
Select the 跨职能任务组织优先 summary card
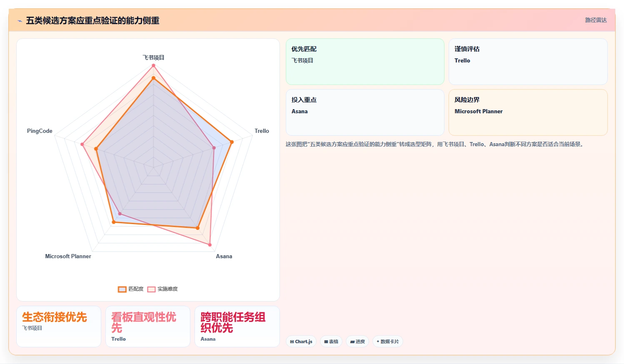(x=237, y=327)
